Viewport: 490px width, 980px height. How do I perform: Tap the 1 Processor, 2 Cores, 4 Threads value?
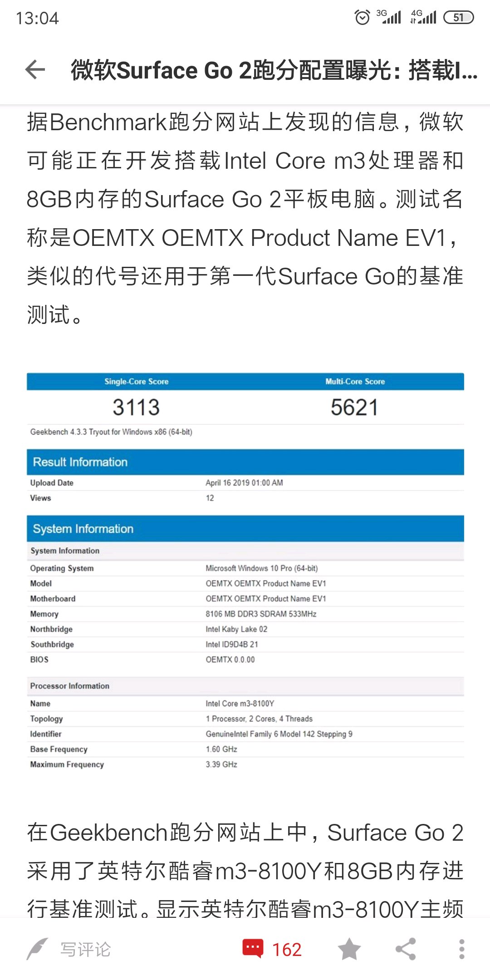pos(259,719)
